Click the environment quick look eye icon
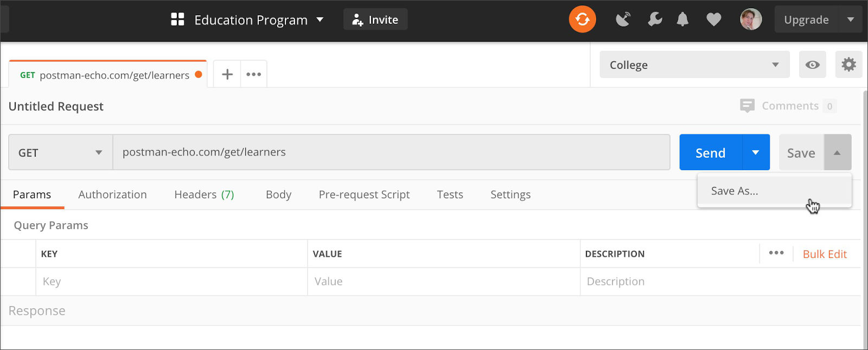 tap(812, 64)
